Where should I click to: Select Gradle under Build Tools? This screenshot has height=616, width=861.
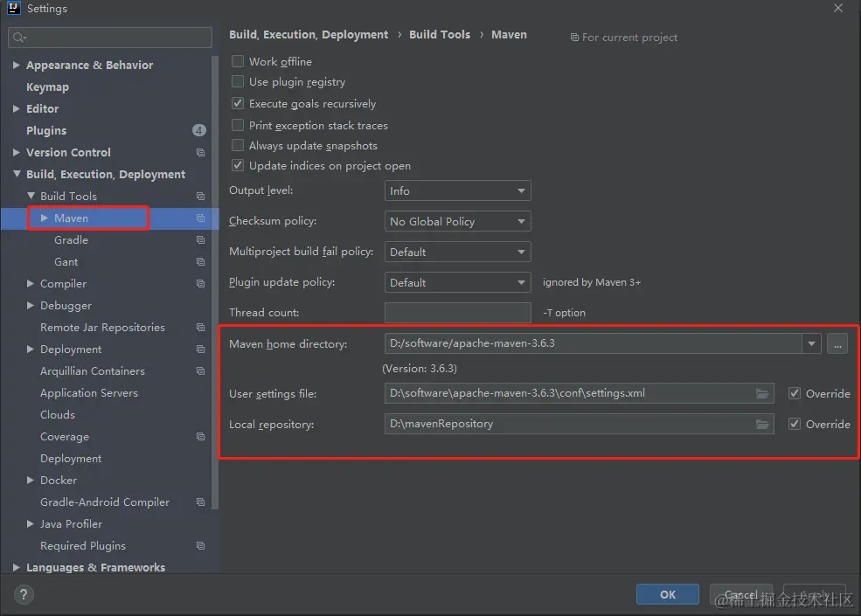pyautogui.click(x=71, y=240)
